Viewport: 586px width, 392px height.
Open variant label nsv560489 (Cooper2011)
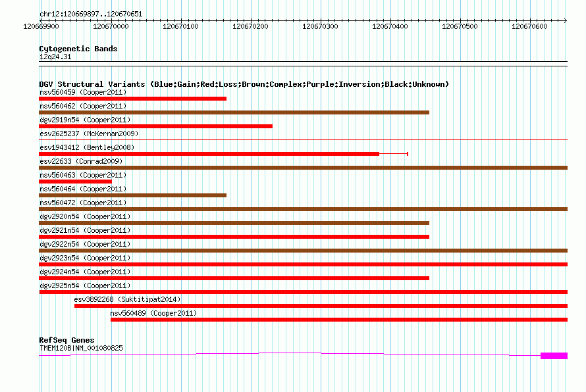pos(153,313)
